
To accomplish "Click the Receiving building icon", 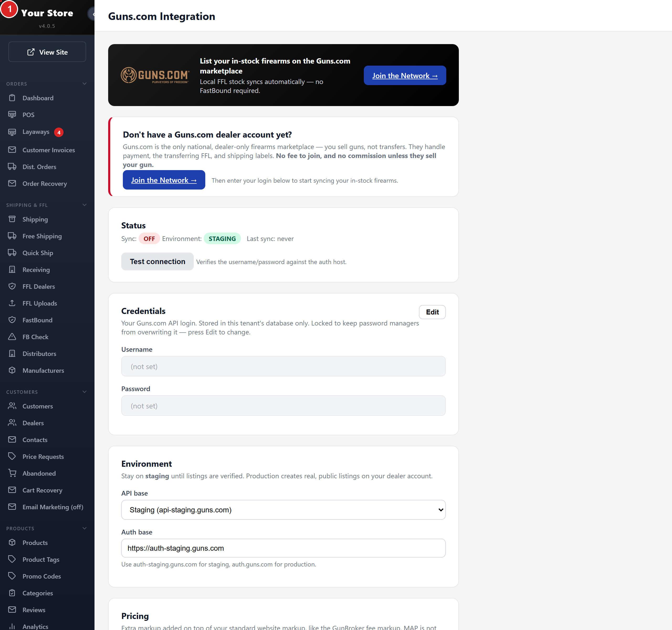I will pyautogui.click(x=12, y=269).
